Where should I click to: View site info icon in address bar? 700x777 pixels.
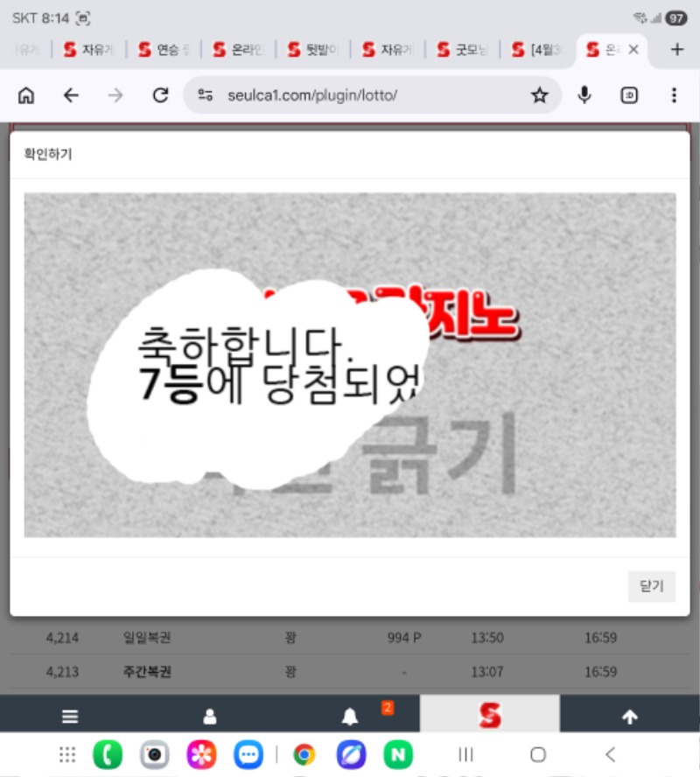[206, 95]
